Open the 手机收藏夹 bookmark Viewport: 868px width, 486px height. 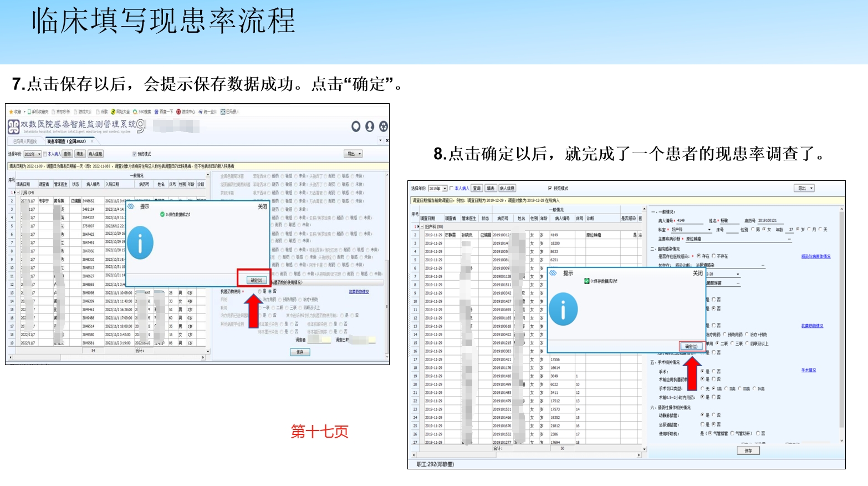(38, 112)
